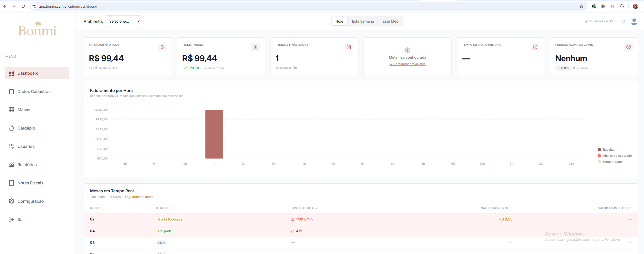Refresh dashboard data with the reload icon
The image size is (644, 254).
pyautogui.click(x=624, y=21)
